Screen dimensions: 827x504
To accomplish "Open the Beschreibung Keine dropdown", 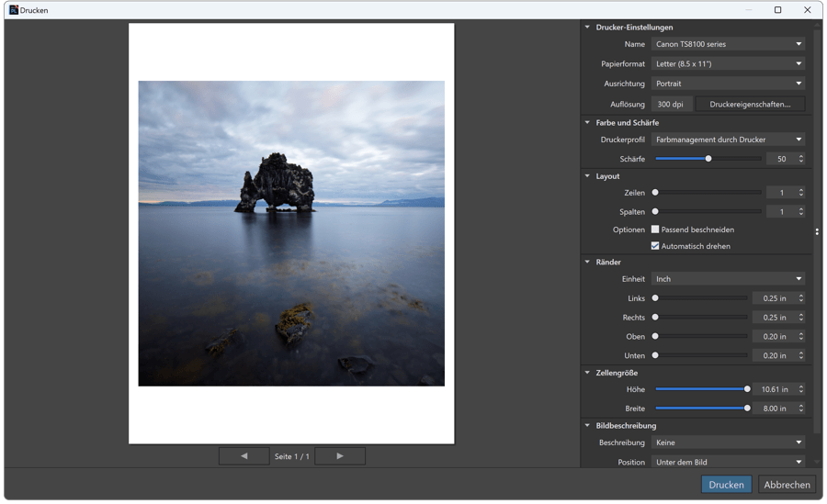I will click(x=728, y=442).
